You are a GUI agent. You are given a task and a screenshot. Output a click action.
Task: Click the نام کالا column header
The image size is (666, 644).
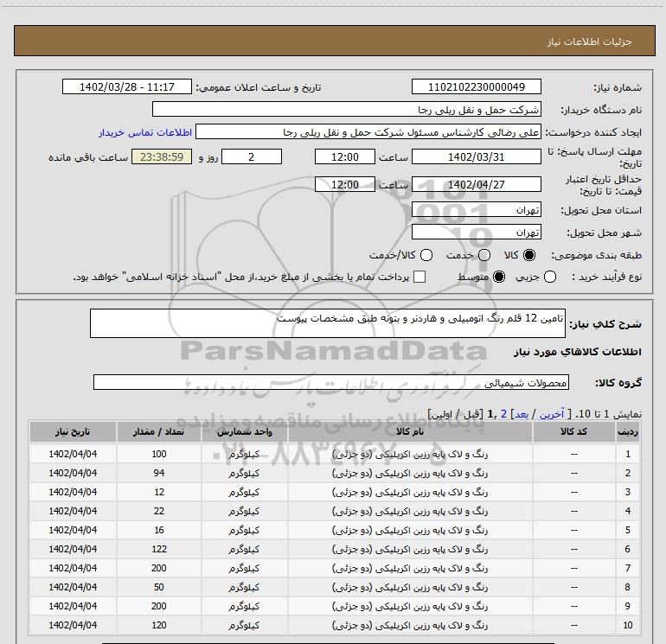point(410,431)
